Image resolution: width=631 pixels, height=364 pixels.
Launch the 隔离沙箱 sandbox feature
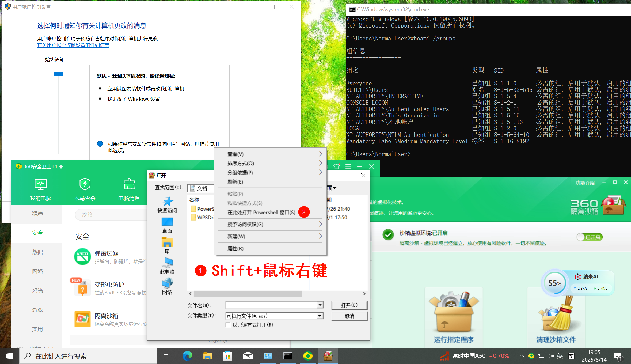pyautogui.click(x=107, y=316)
